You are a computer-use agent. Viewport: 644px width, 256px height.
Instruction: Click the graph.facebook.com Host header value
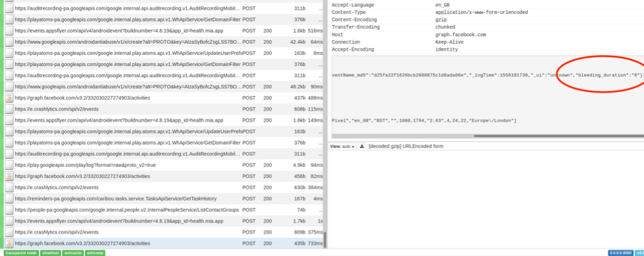click(x=461, y=35)
